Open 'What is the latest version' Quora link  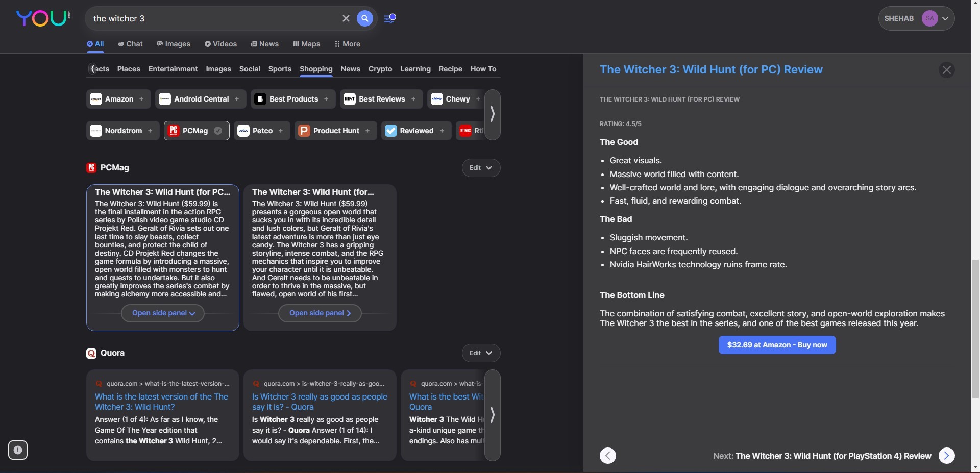tap(161, 402)
